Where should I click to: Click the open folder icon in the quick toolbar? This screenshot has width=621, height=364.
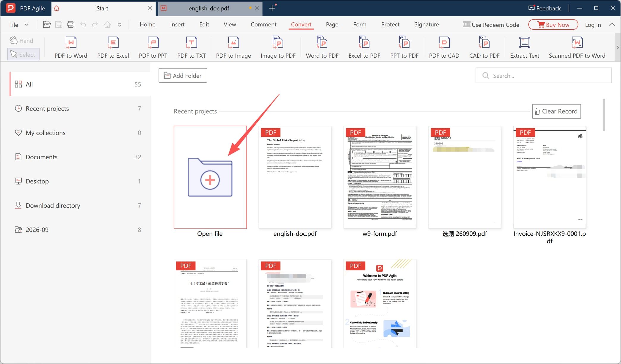point(47,25)
